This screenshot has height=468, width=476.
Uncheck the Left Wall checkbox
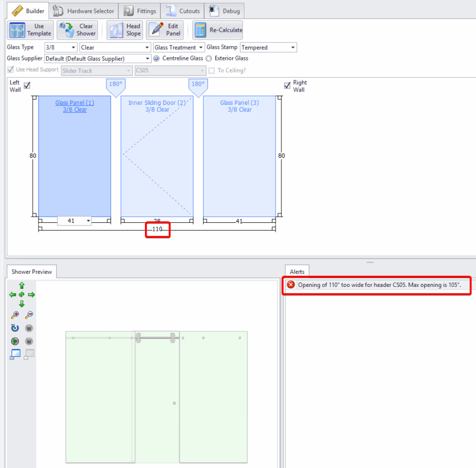(28, 86)
